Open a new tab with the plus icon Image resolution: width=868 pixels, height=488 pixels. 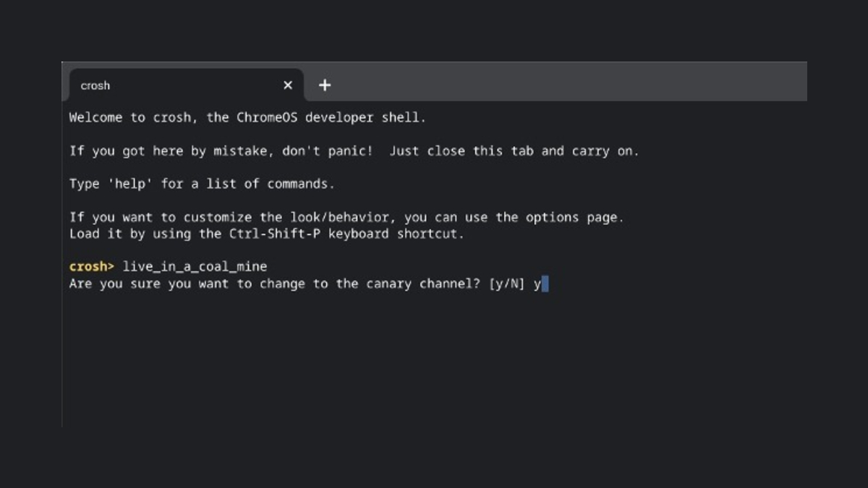point(325,85)
